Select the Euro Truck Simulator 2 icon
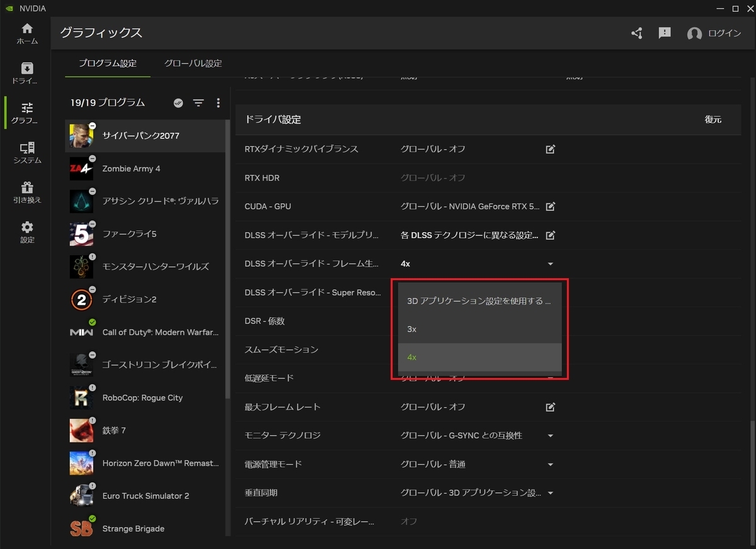 82,495
